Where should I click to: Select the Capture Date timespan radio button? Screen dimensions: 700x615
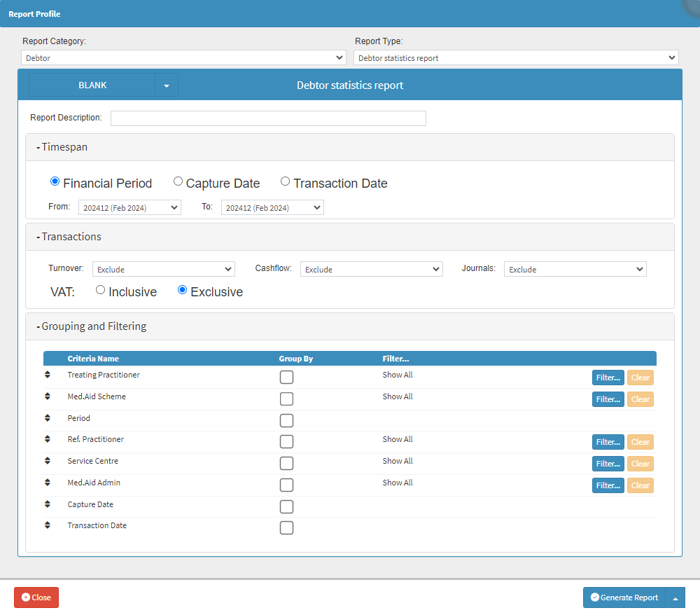pyautogui.click(x=178, y=181)
